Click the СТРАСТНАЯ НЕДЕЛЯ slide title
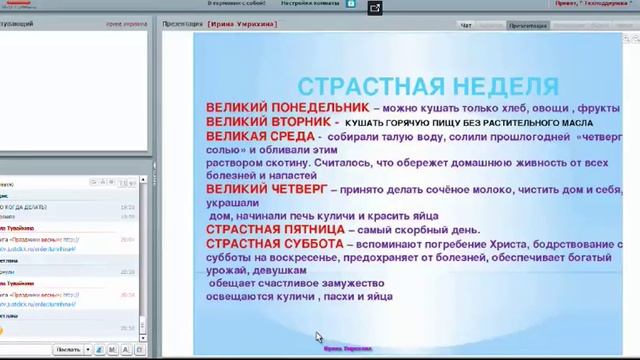 pyautogui.click(x=428, y=86)
